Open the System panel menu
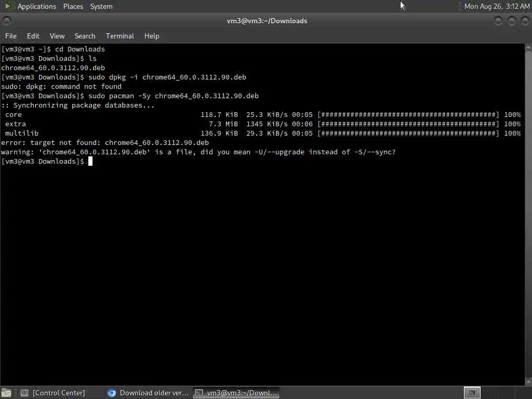532x399 pixels. point(101,6)
